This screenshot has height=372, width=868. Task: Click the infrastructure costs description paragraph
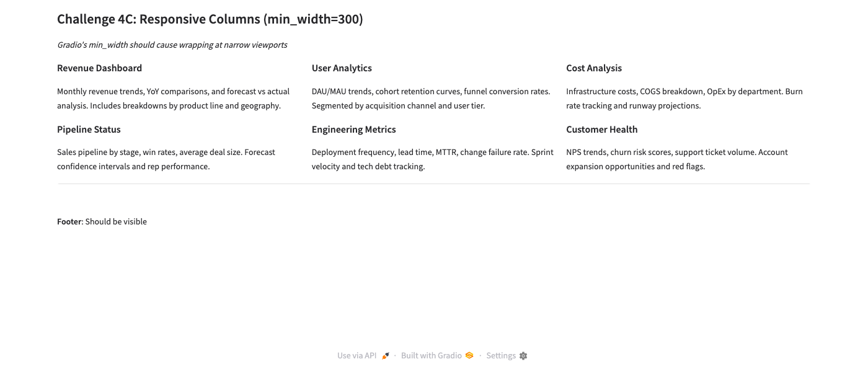(x=684, y=99)
